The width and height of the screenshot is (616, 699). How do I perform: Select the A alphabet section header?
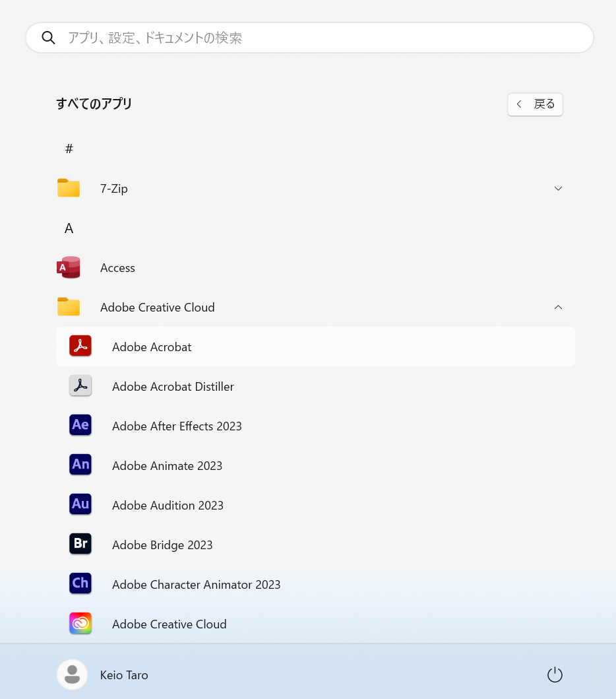(x=69, y=228)
